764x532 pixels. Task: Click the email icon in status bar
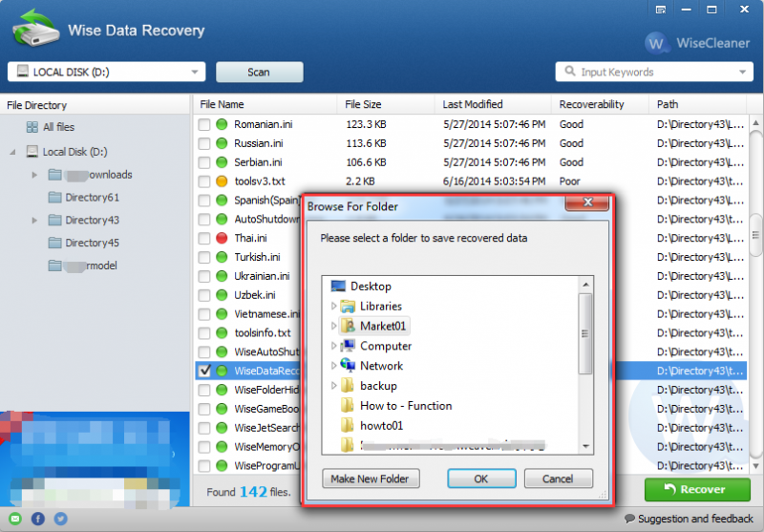[x=15, y=519]
